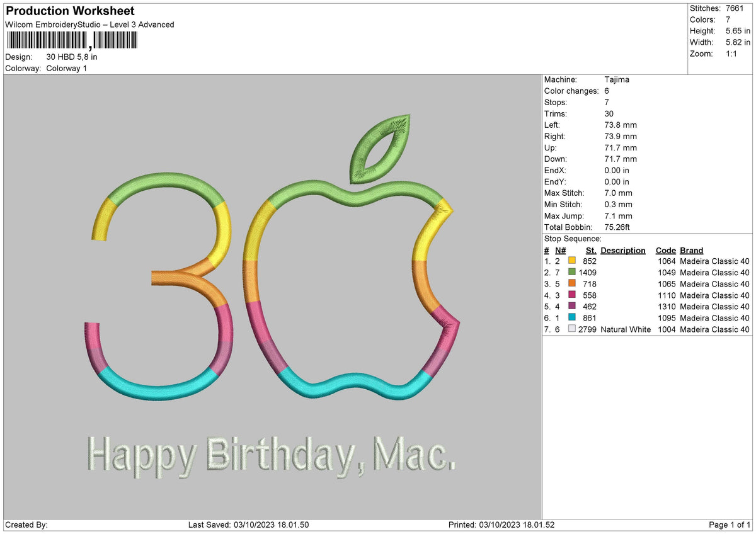The height and width of the screenshot is (534, 756).
Task: Click the 'Production Worksheet' title
Action: coord(70,11)
